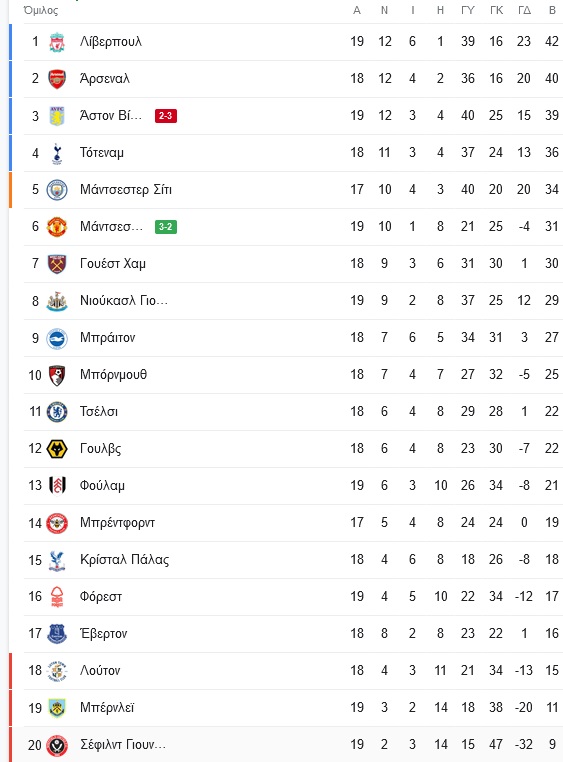Open the Μπέρνλεϊ team link
The width and height of the screenshot is (563, 762).
[107, 708]
